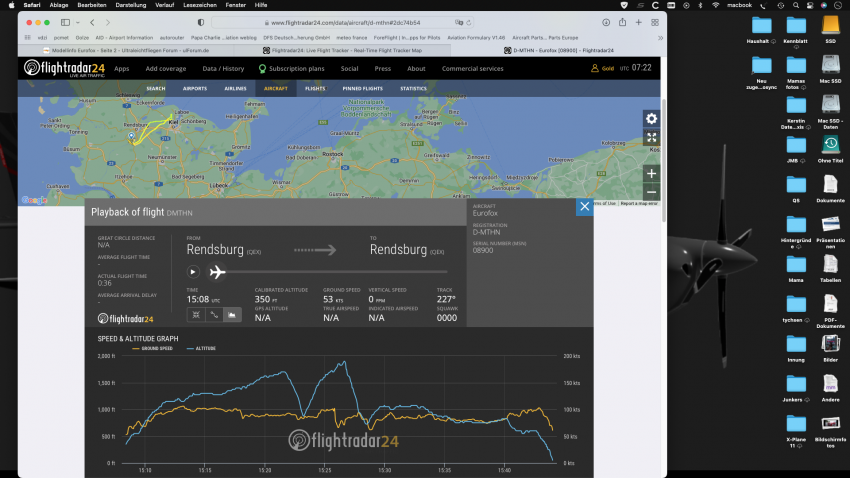
Task: Toggle the flight path route button
Action: click(214, 315)
